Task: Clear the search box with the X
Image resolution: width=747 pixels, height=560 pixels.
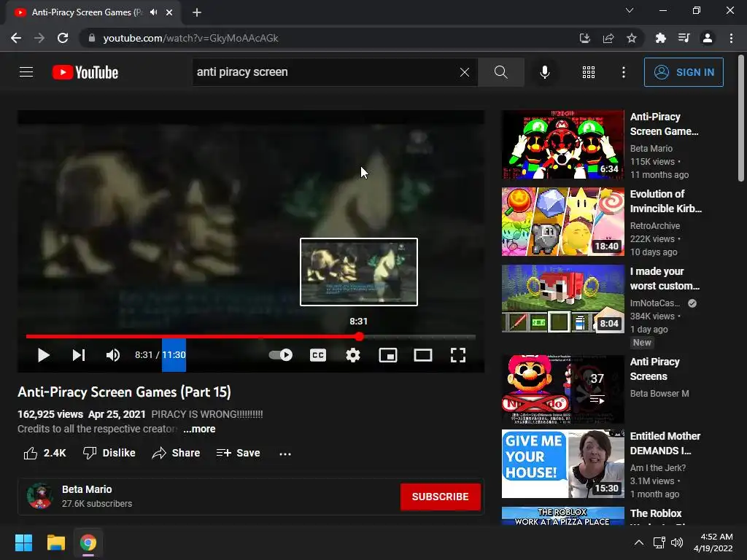Action: point(465,72)
